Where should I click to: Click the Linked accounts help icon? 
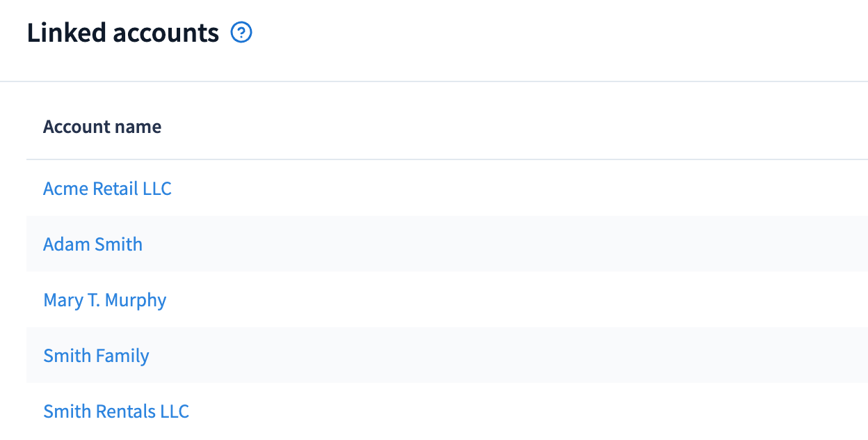click(241, 33)
